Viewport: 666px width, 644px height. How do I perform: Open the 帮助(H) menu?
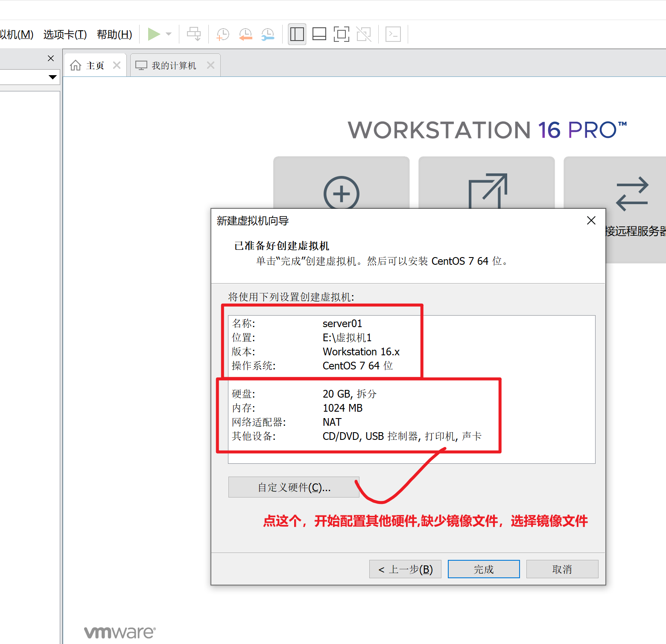pyautogui.click(x=114, y=34)
